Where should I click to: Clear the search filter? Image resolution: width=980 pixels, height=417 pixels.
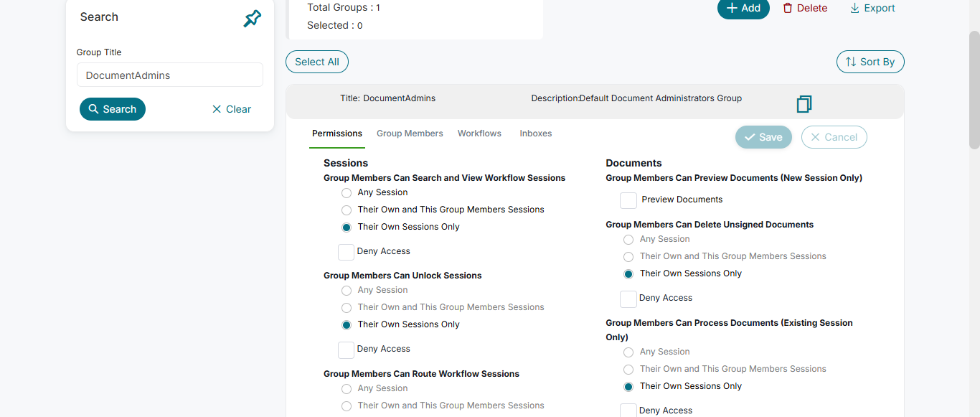coord(232,109)
